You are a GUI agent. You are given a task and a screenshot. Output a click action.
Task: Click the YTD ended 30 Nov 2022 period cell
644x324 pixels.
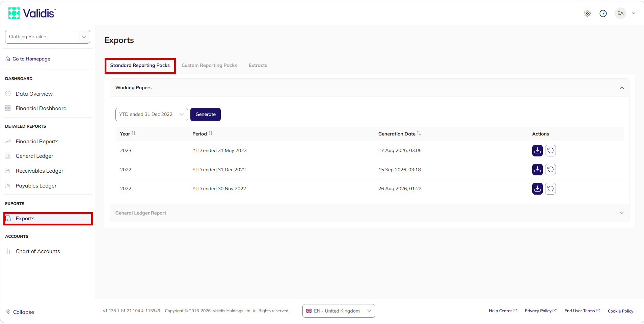pyautogui.click(x=219, y=189)
